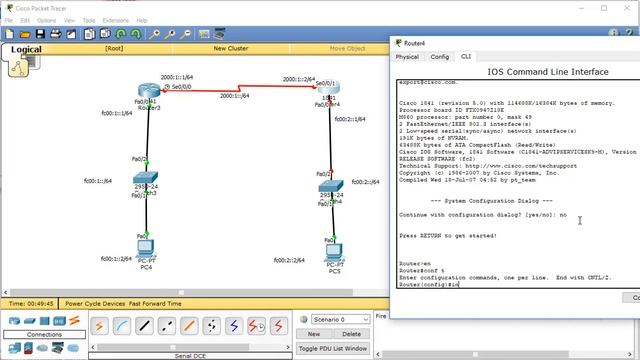Choose the orange Fiber cable icon
Image resolution: width=640 pixels, height=360 pixels.
pyautogui.click(x=189, y=326)
